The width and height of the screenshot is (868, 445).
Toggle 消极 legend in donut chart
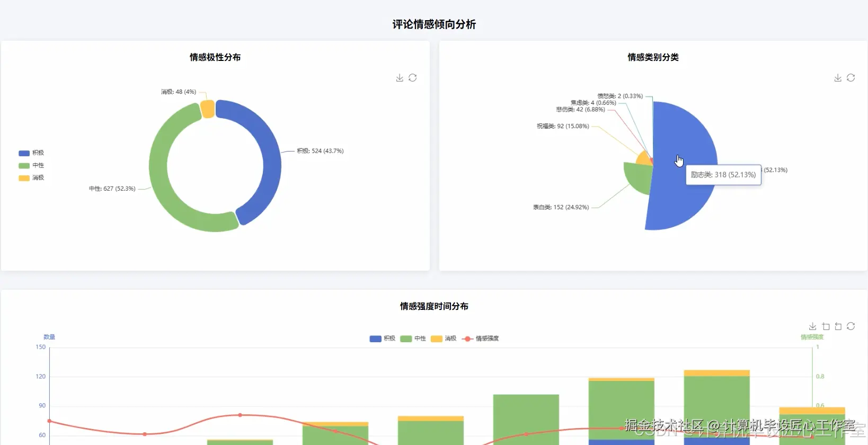pyautogui.click(x=31, y=178)
